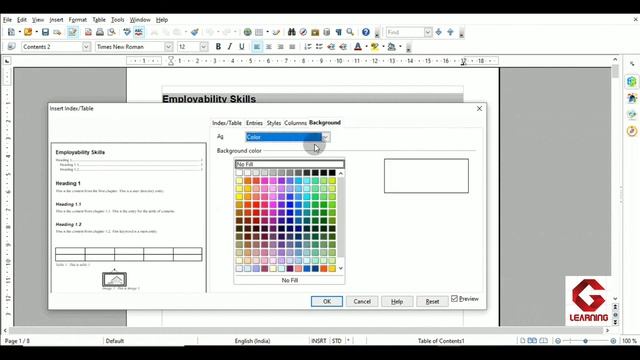Image resolution: width=640 pixels, height=360 pixels.
Task: Open Page Preview icon
Action: tap(111, 32)
